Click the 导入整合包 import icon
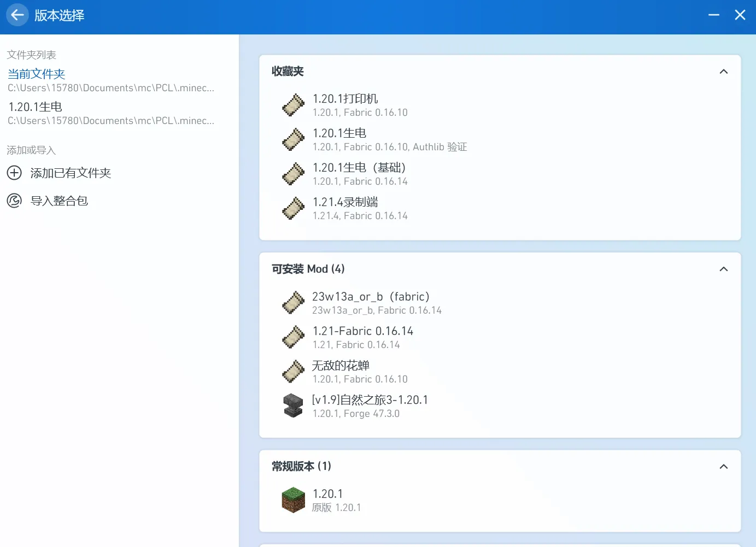Viewport: 756px width, 547px height. tap(14, 201)
